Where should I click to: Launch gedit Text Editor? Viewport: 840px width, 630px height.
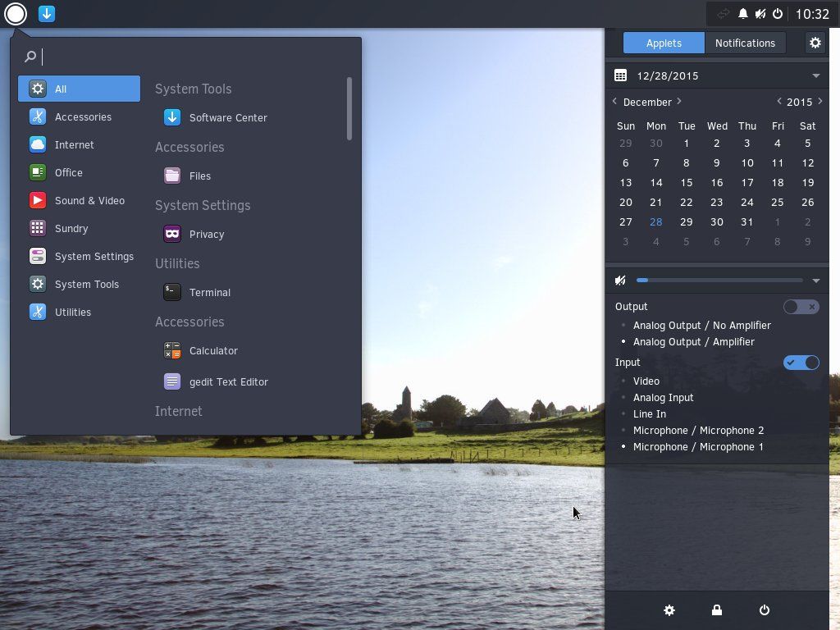[x=228, y=381]
